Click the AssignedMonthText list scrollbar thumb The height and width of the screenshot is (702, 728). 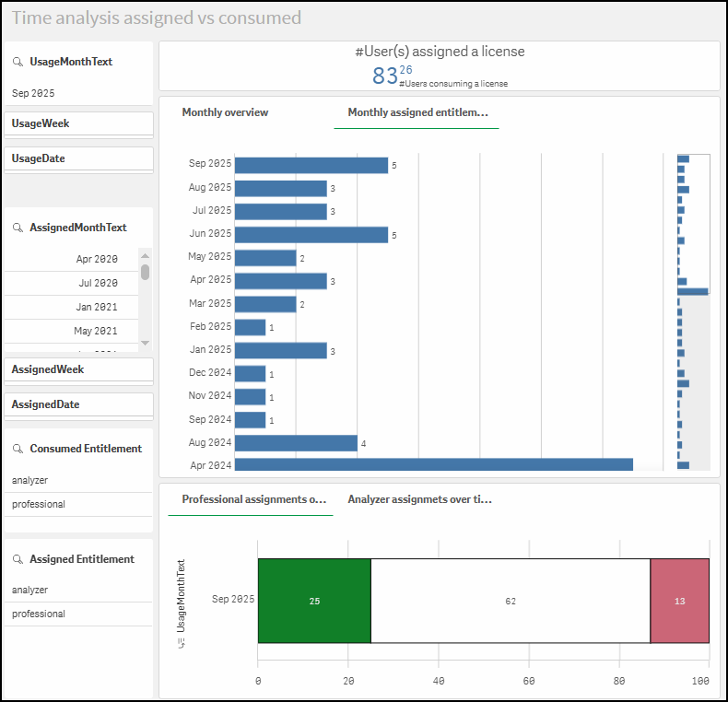pos(145,272)
